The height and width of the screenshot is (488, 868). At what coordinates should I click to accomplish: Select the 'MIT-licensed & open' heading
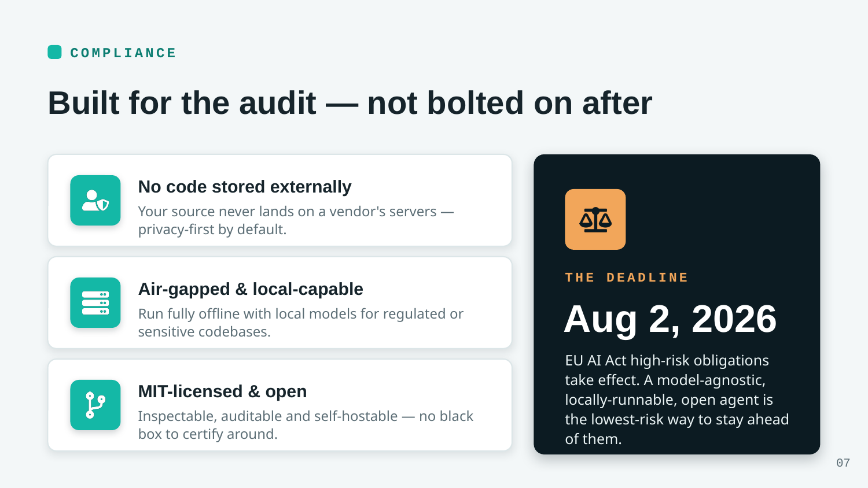coord(222,391)
